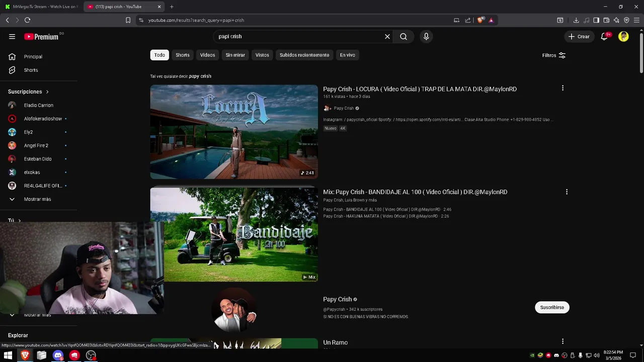Screen dimensions: 644x362
Task: Open HAKUNA MATATA track in the mix
Action: point(386,216)
